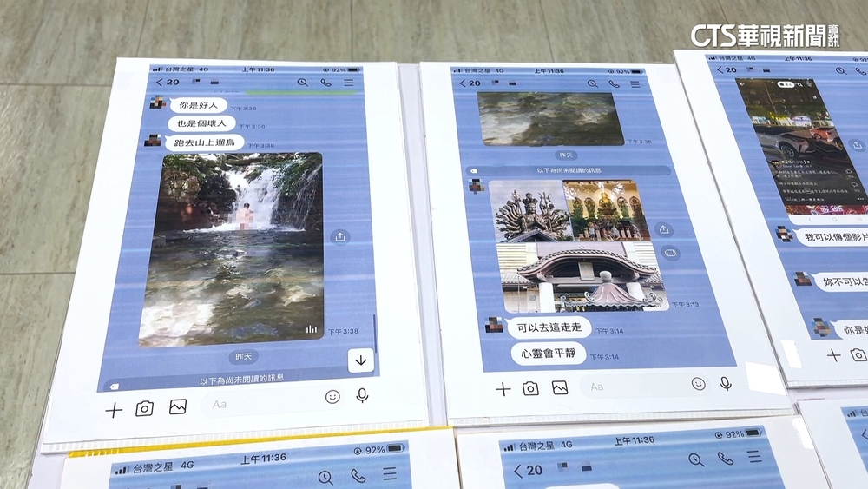
Task: Open the camera from the left chat toolbar
Action: (144, 408)
